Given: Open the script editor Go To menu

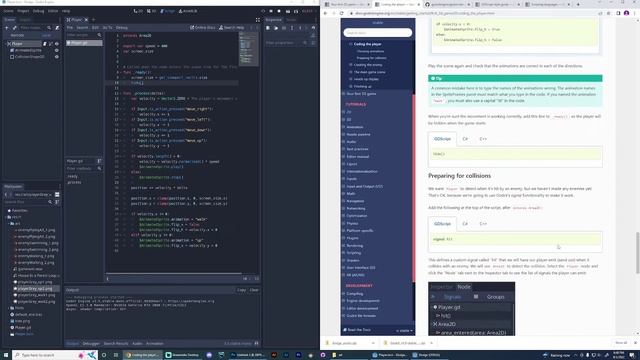Looking at the screenshot, I should pos(107,28).
